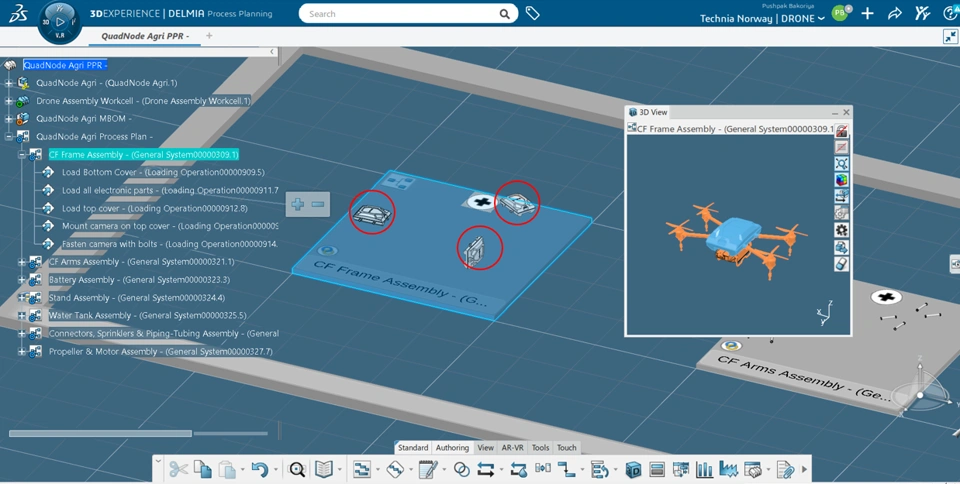The width and height of the screenshot is (960, 484).
Task: Click the share arrow icon in top bar
Action: (894, 13)
